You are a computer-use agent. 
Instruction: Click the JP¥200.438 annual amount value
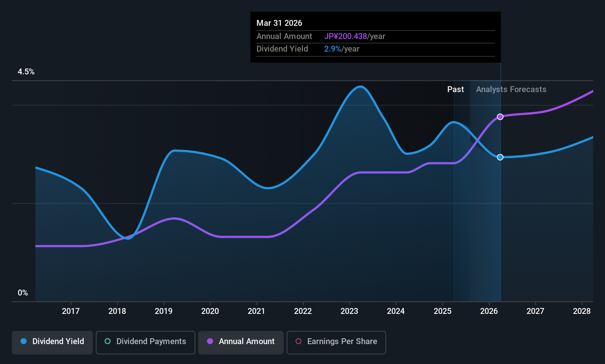[x=346, y=36]
